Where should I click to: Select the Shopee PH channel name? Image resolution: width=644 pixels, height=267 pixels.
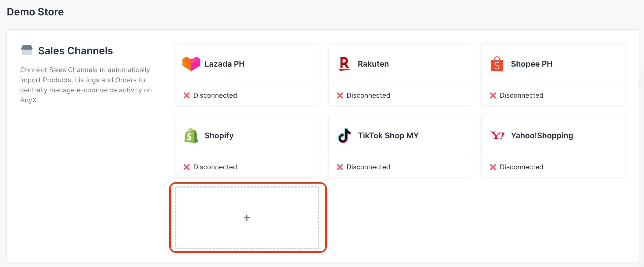coord(532,64)
